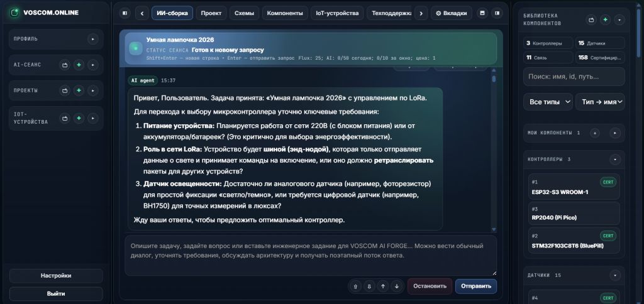The width and height of the screenshot is (644, 304).
Task: Click the single down-arrow icon near Остановить
Action: click(396, 286)
